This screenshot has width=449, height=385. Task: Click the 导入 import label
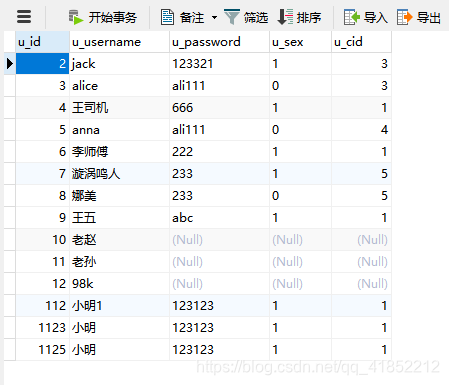(376, 17)
